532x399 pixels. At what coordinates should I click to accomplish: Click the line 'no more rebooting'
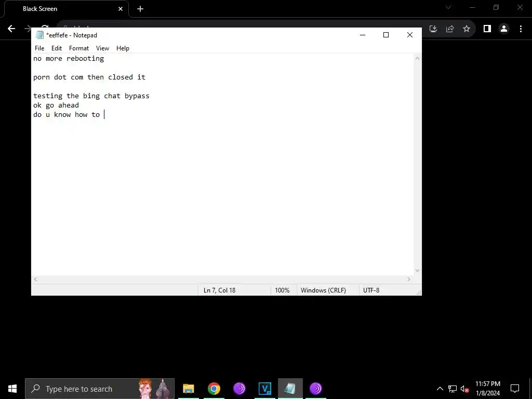69,58
